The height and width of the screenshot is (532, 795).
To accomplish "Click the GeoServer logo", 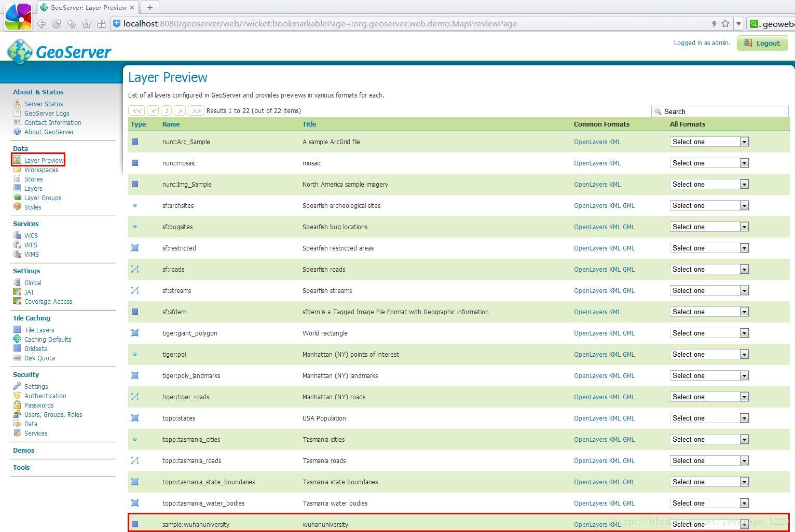I will [x=59, y=52].
